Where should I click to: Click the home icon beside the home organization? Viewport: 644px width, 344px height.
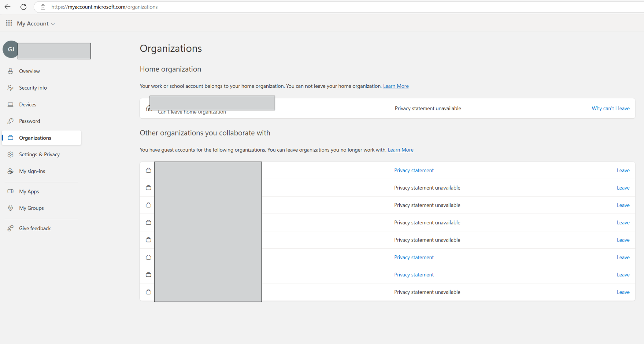[148, 108]
